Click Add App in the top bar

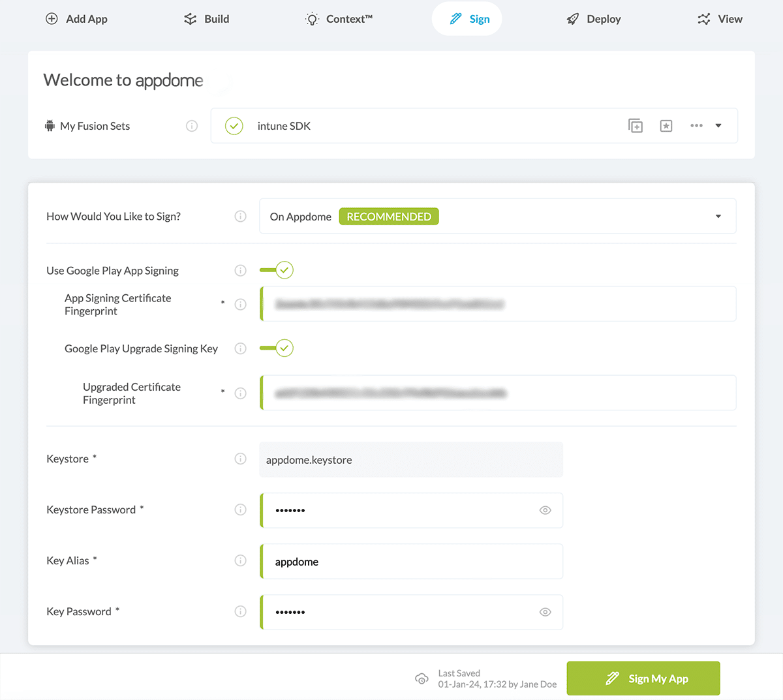click(x=76, y=19)
